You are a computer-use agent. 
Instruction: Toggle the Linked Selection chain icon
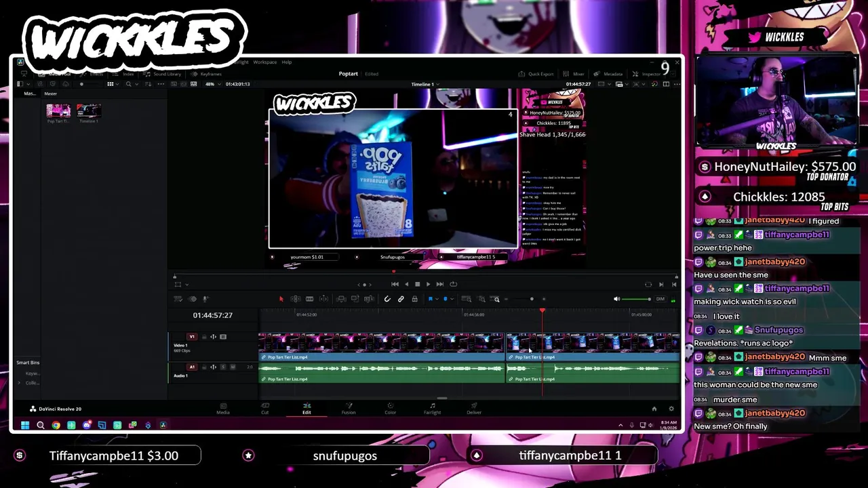coord(401,299)
